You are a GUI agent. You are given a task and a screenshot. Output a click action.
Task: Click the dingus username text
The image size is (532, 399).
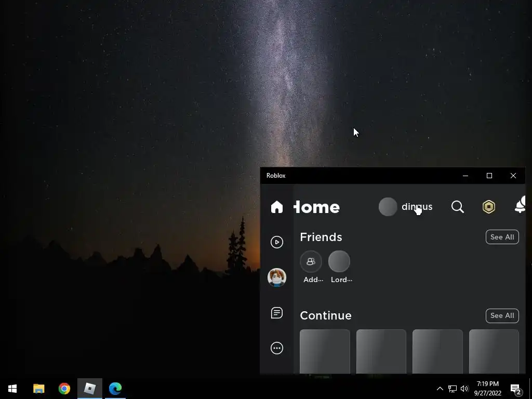click(x=417, y=207)
